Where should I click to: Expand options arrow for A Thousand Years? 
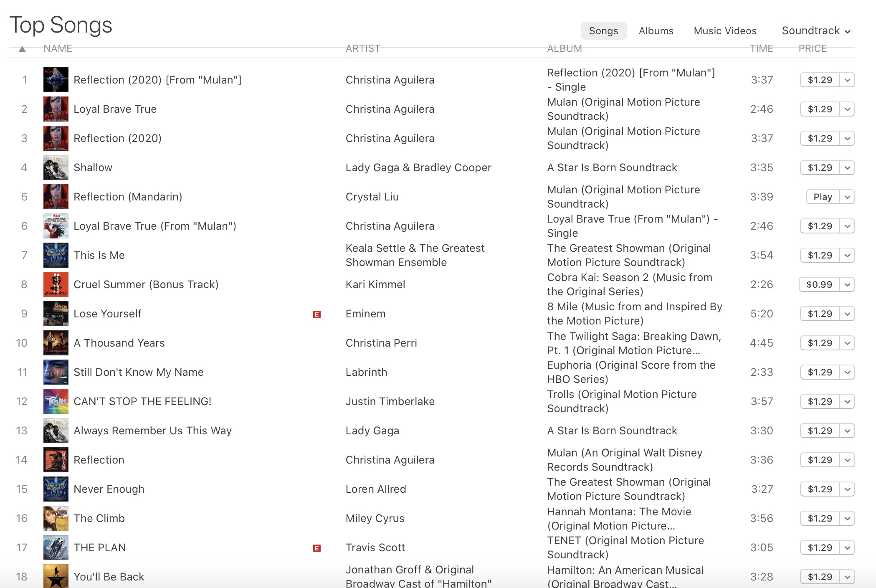pos(847,343)
